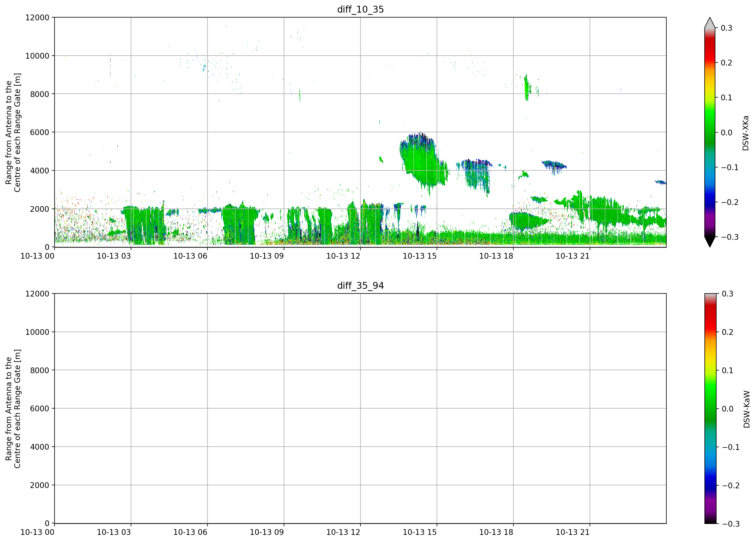This screenshot has width=756, height=542.
Task: Click the −0.2 tick on DSW-KaW colorbar
Action: (731, 485)
